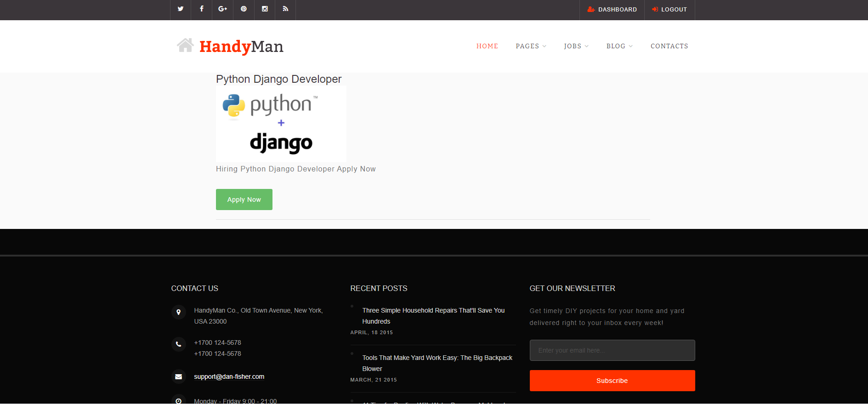868x405 pixels.
Task: Click the location pin icon in footer
Action: (179, 312)
